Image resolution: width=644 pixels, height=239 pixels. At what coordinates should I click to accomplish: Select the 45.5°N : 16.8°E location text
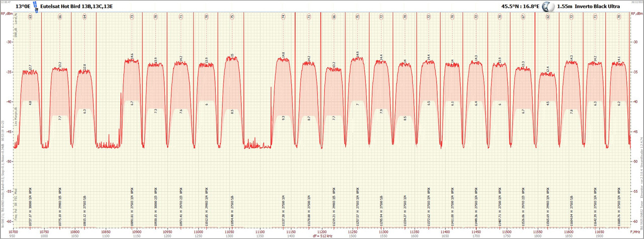(x=521, y=7)
